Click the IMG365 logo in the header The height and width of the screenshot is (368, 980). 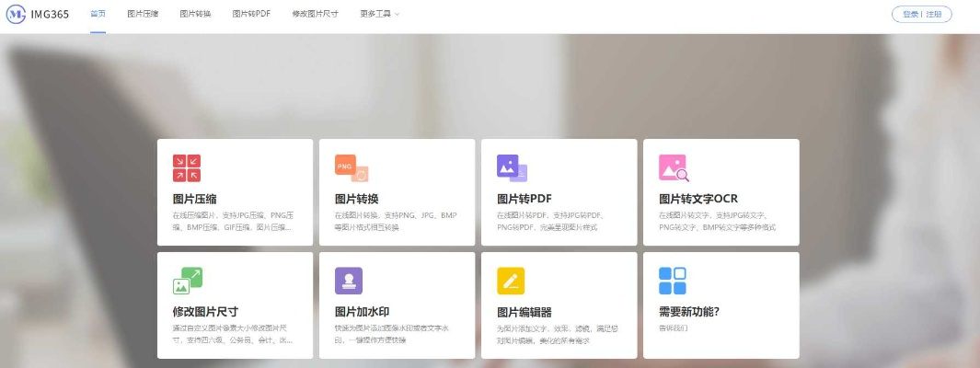tap(37, 14)
